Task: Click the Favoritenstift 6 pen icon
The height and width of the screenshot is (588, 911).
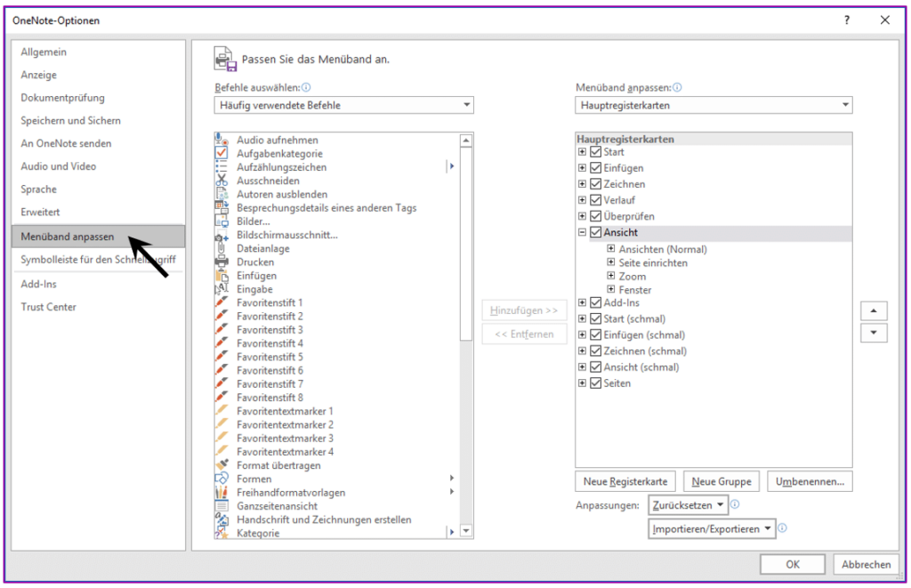Action: tap(222, 370)
